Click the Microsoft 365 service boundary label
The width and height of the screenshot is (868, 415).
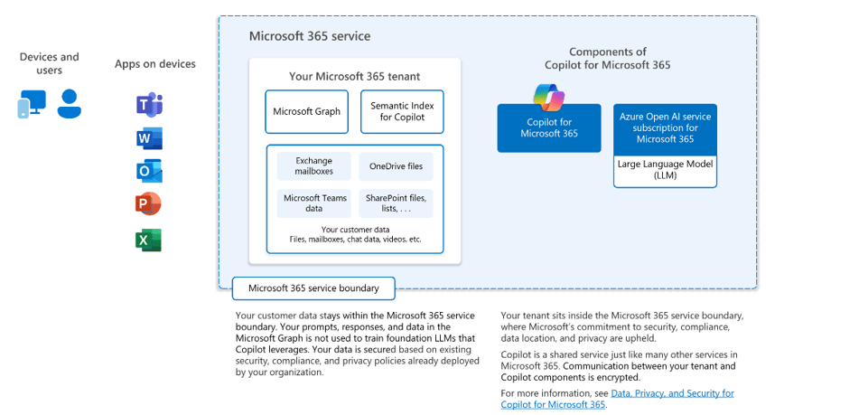coord(313,288)
